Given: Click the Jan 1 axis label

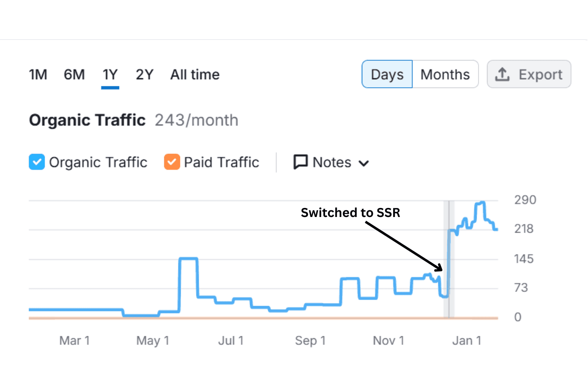Looking at the screenshot, I should (x=466, y=341).
